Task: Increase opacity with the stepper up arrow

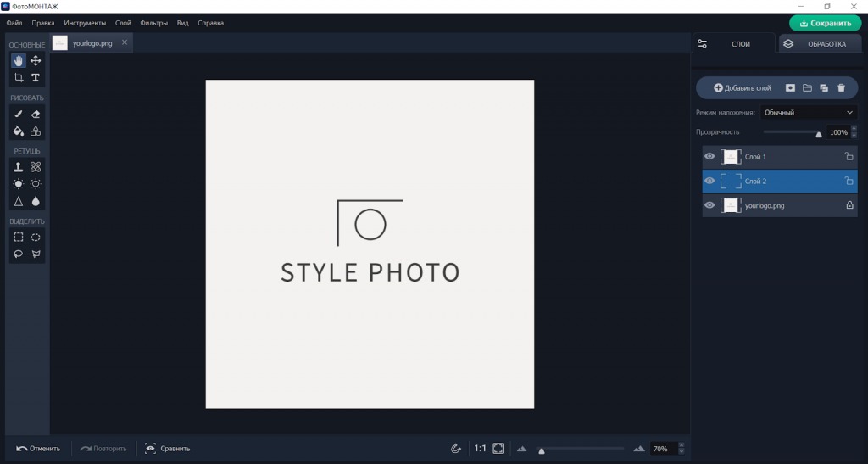Action: (854, 130)
